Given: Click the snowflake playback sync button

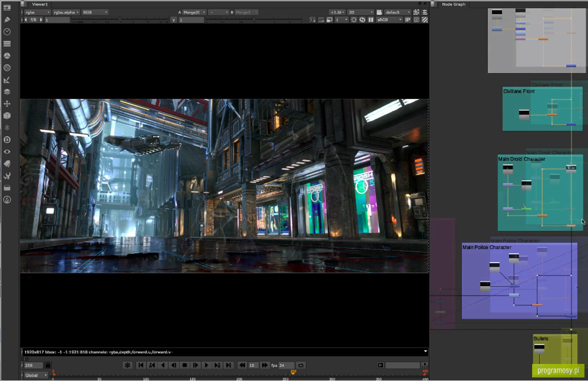Looking at the screenshot, I should click(x=127, y=365).
